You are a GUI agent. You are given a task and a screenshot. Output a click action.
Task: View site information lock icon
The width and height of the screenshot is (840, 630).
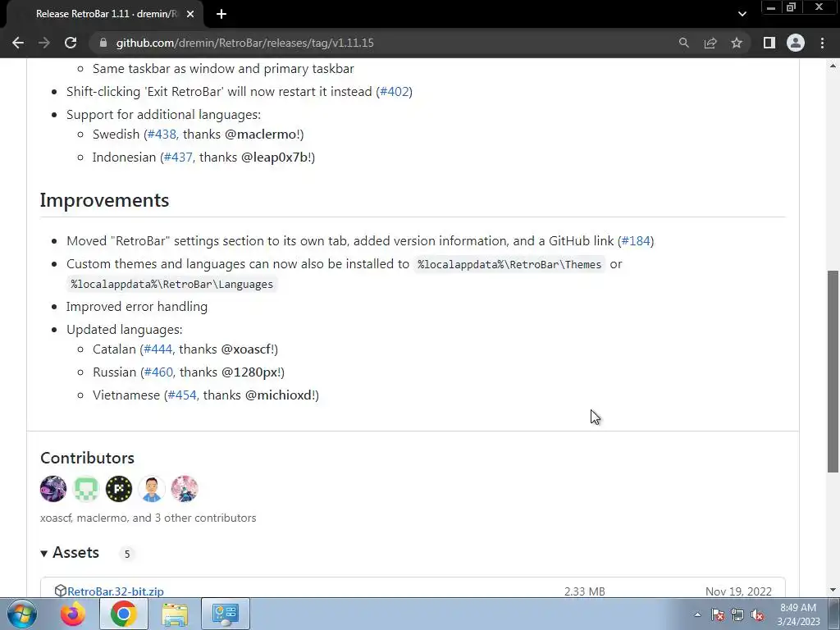click(x=103, y=43)
